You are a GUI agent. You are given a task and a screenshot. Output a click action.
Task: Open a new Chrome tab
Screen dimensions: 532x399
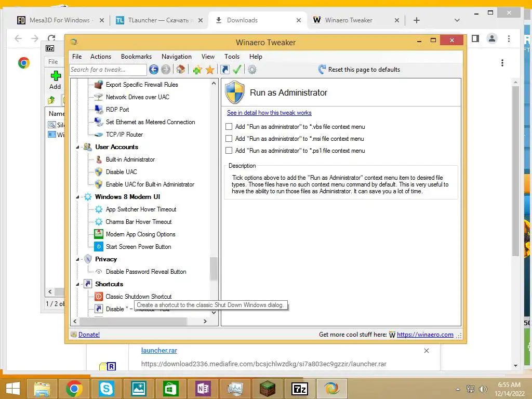[x=417, y=20]
